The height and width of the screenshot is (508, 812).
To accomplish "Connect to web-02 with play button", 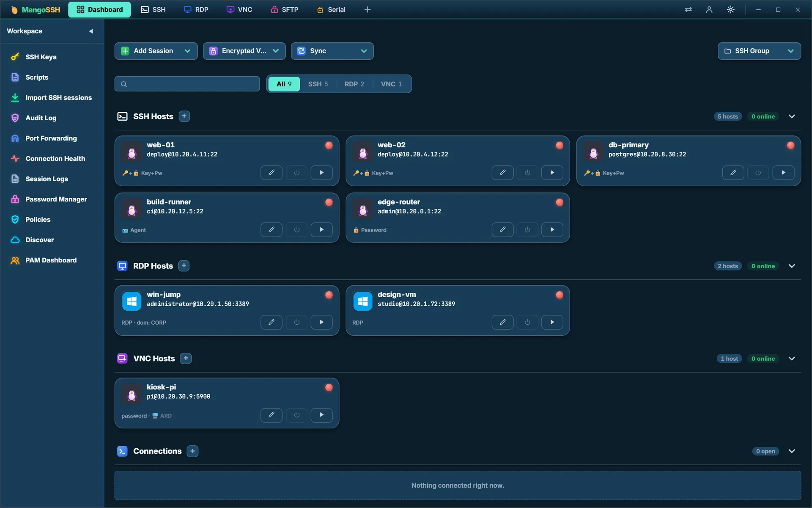I will tap(552, 173).
